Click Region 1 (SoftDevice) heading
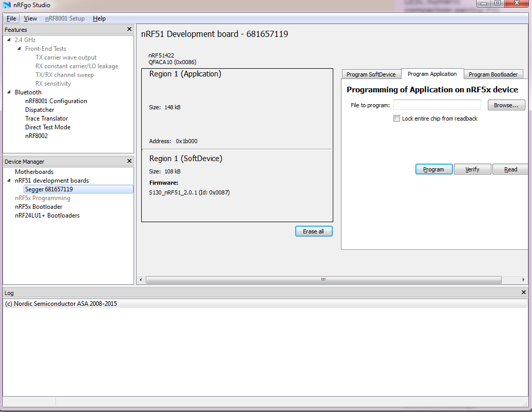 [186, 159]
